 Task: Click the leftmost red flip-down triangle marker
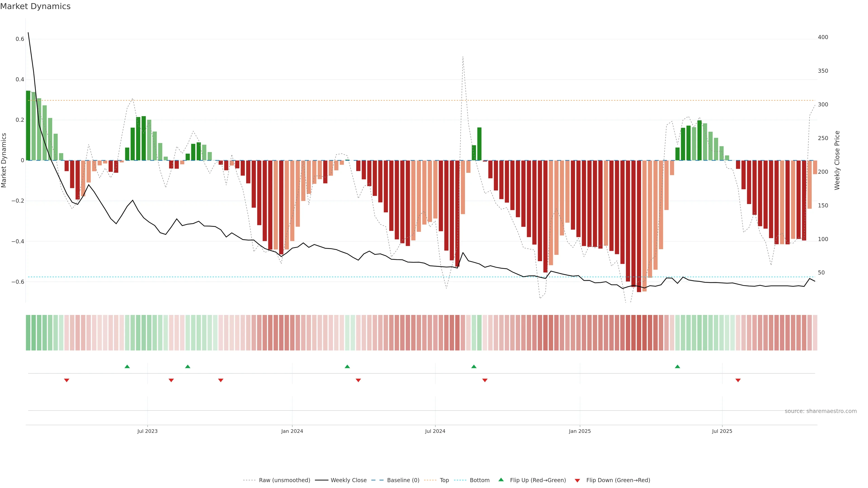[67, 380]
